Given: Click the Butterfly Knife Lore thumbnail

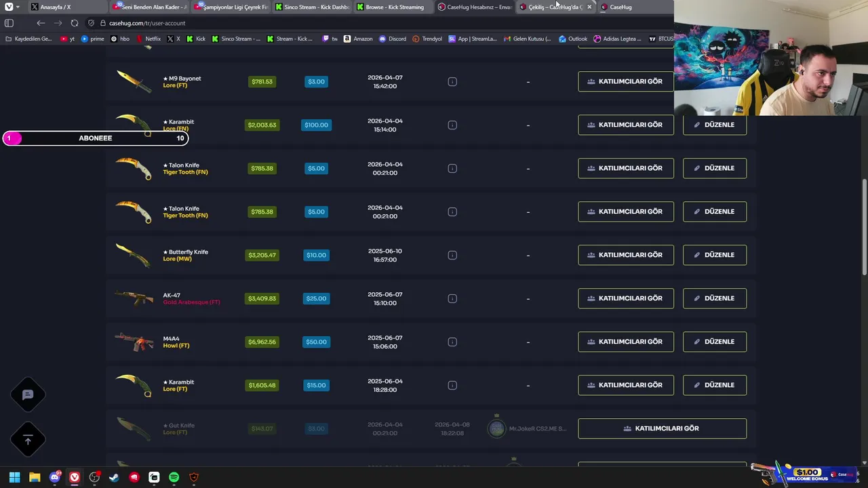Looking at the screenshot, I should point(133,255).
